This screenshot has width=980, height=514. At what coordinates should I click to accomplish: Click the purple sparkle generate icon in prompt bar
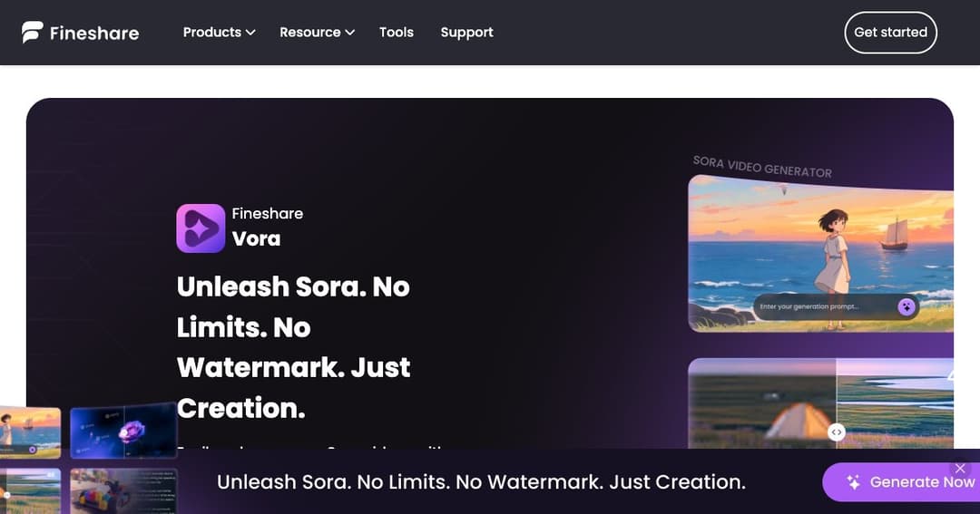pyautogui.click(x=906, y=306)
